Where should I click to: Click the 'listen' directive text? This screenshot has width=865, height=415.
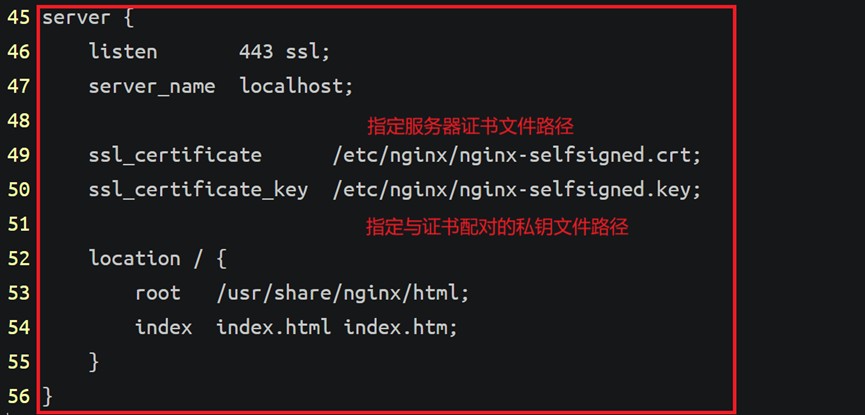coord(123,52)
